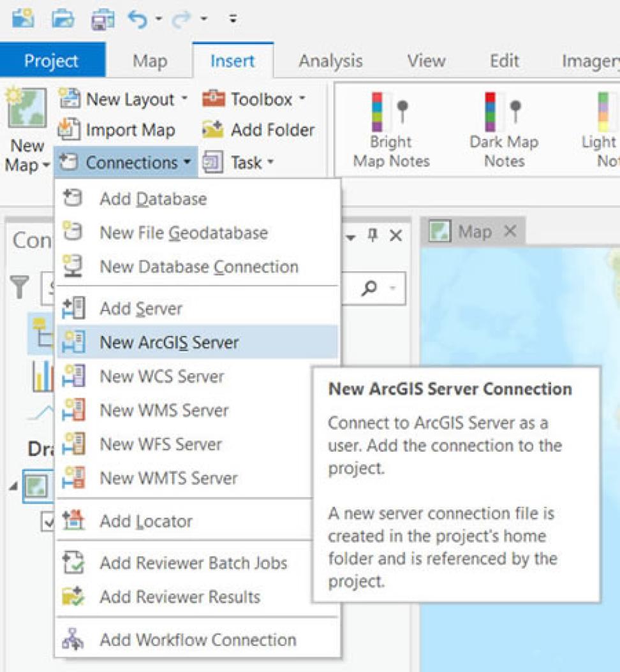The height and width of the screenshot is (672, 620).
Task: Click the Open Project folder icon
Action: coord(63,18)
